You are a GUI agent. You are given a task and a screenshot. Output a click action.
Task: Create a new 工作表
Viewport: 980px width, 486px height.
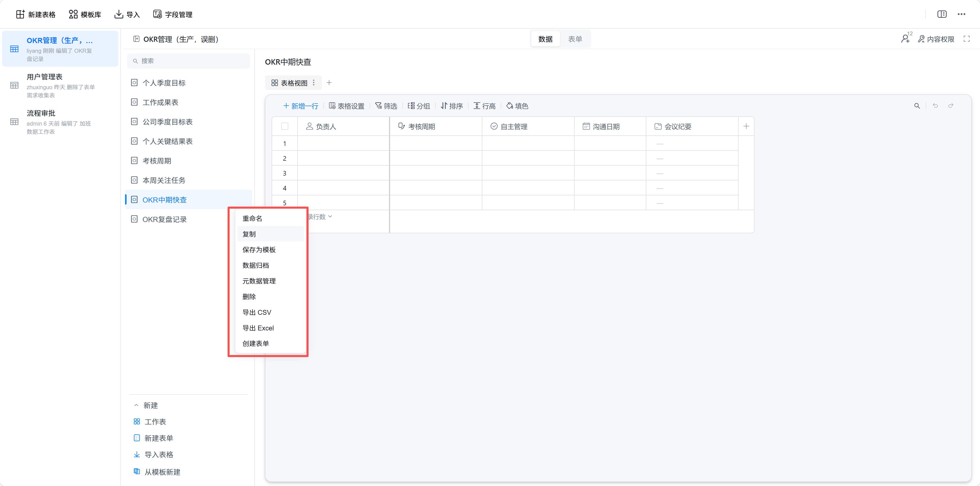tap(150, 422)
